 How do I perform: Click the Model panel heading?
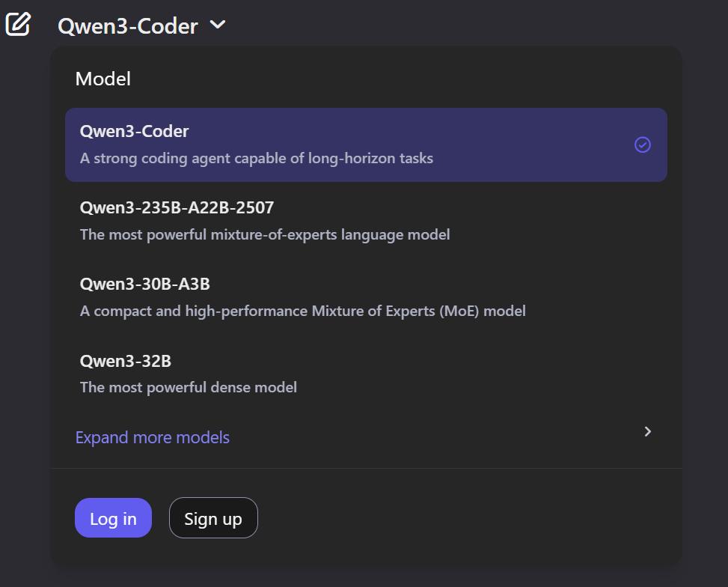coord(103,78)
